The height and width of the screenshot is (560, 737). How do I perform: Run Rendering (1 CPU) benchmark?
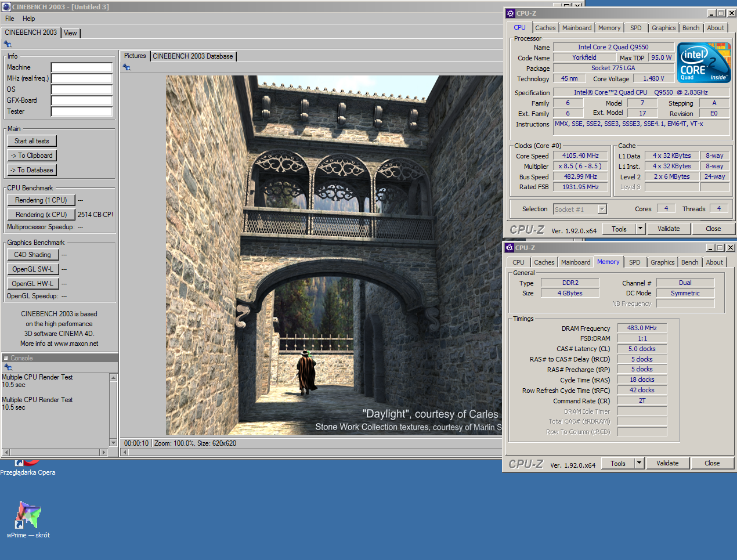pos(41,200)
